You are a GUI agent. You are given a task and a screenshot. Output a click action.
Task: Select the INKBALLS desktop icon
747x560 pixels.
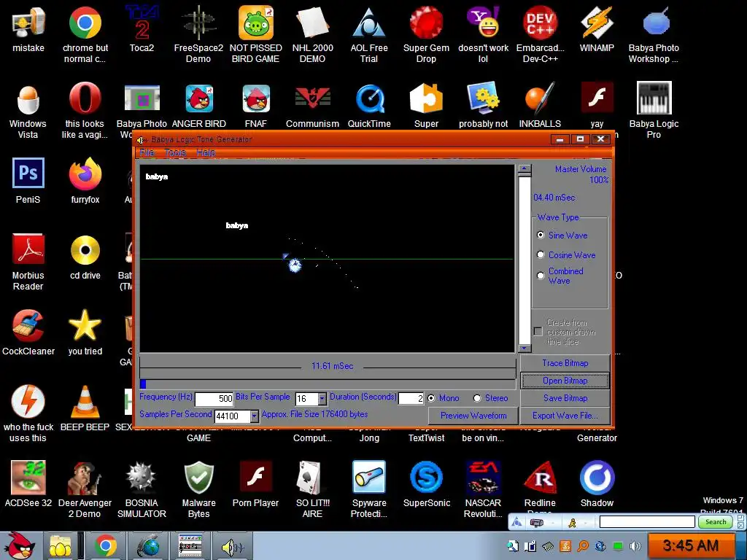[x=540, y=105]
